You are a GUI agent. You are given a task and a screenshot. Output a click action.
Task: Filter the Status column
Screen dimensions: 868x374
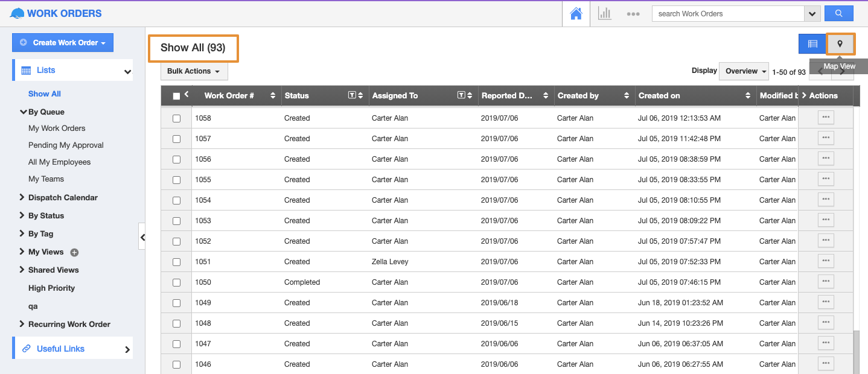(352, 95)
